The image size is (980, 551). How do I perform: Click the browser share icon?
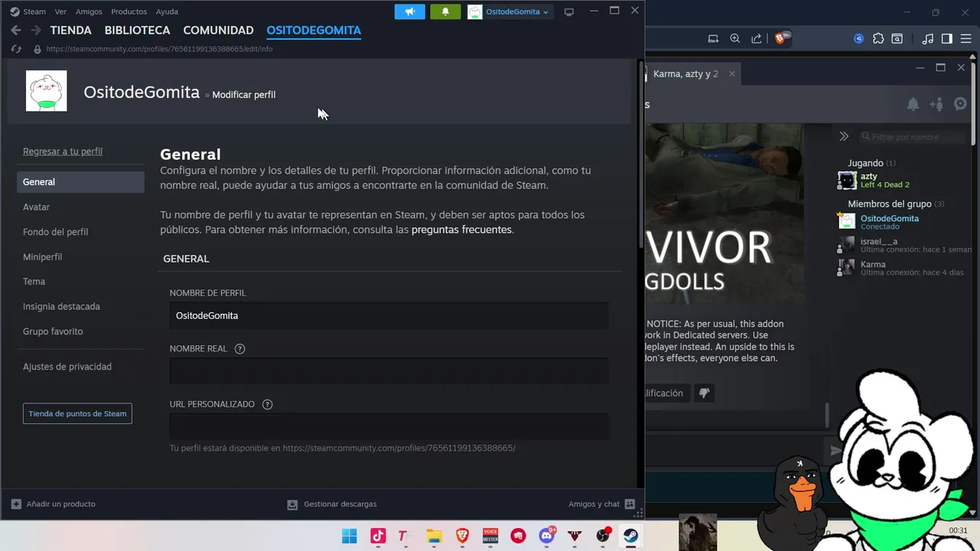(756, 39)
